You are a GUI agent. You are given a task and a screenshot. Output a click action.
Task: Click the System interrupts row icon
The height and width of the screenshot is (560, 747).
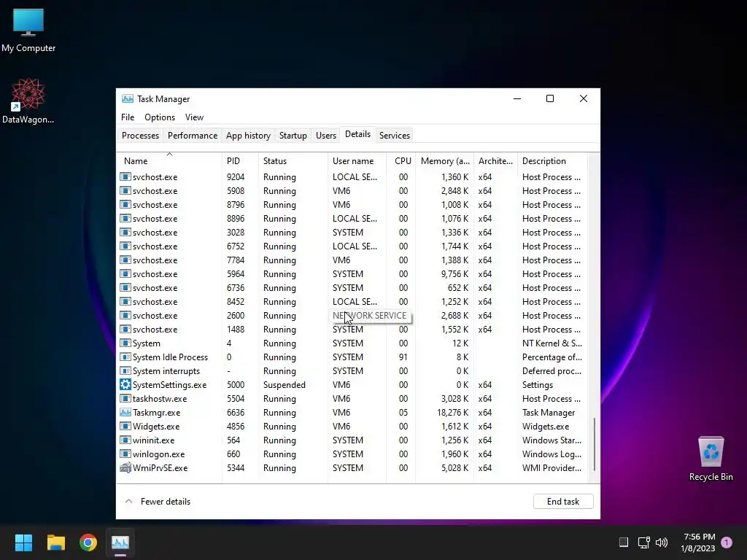tap(125, 371)
